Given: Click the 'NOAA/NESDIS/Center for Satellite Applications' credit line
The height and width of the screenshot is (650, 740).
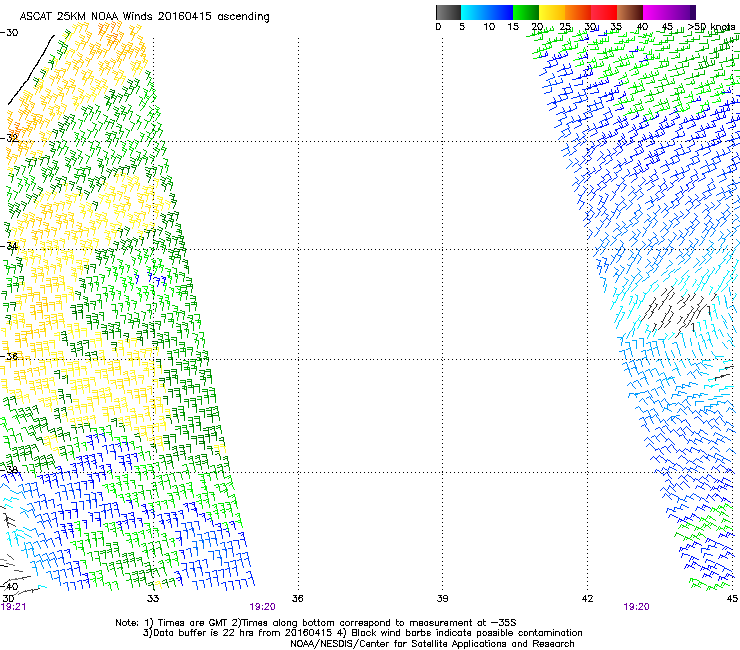Looking at the screenshot, I should pos(432,644).
